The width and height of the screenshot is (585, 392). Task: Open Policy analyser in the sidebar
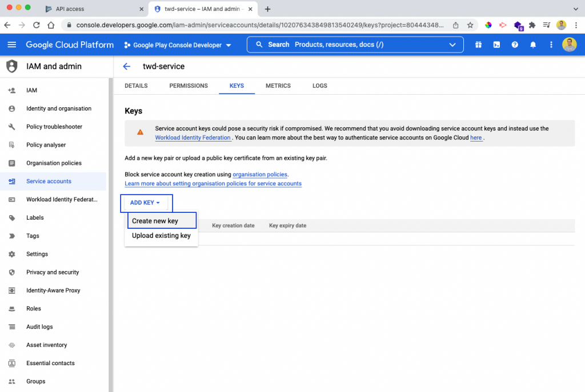click(53, 145)
